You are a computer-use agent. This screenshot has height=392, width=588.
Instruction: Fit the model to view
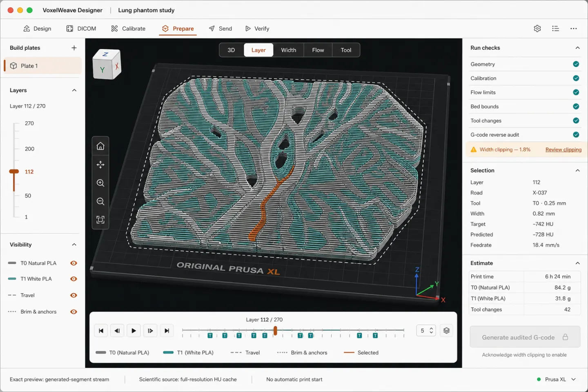tap(100, 220)
